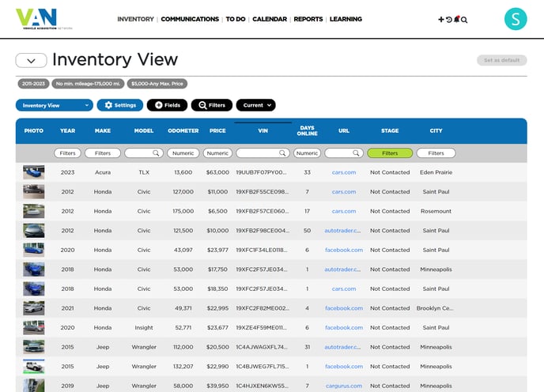Click the $5,000-Any Max. Price chip
This screenshot has height=392, width=544.
click(x=157, y=84)
